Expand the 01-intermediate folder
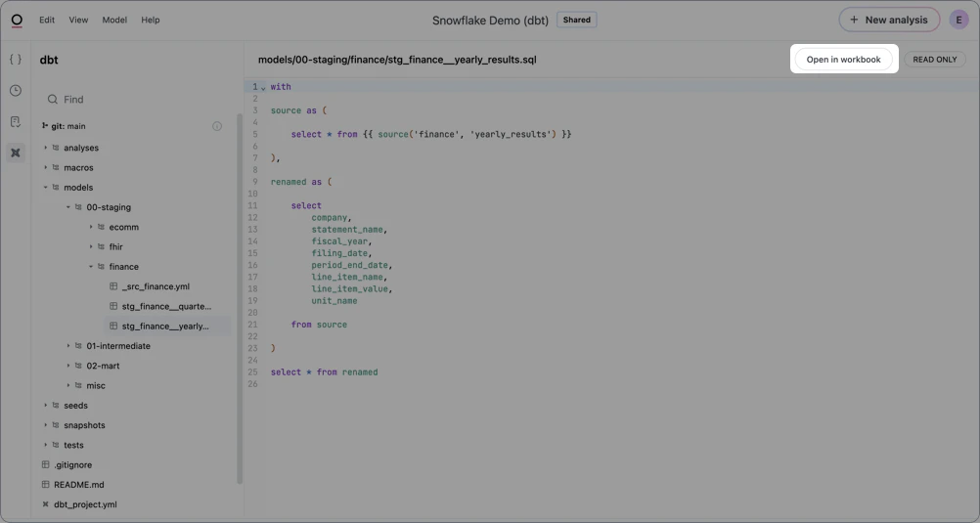This screenshot has height=523, width=980. pyautogui.click(x=68, y=345)
